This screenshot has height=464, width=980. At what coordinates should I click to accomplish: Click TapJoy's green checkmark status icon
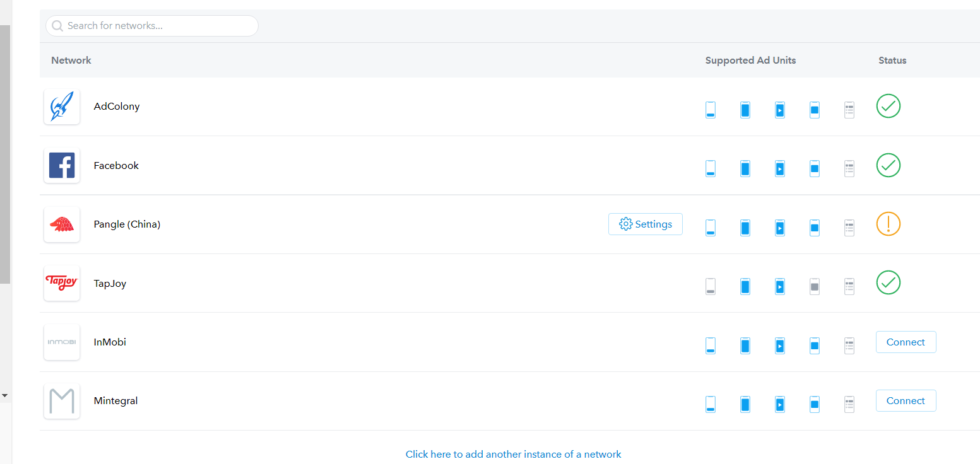(x=888, y=282)
